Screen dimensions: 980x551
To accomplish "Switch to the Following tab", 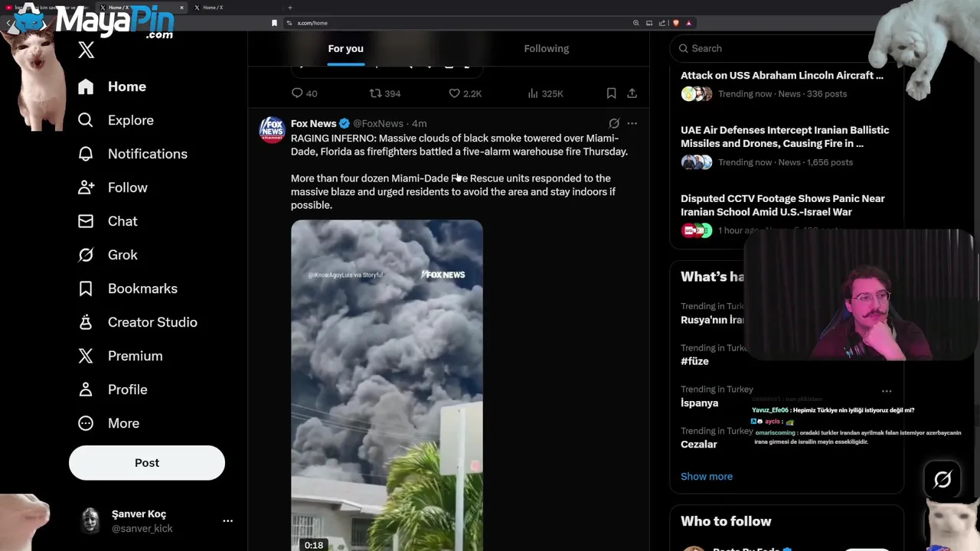I will click(546, 48).
